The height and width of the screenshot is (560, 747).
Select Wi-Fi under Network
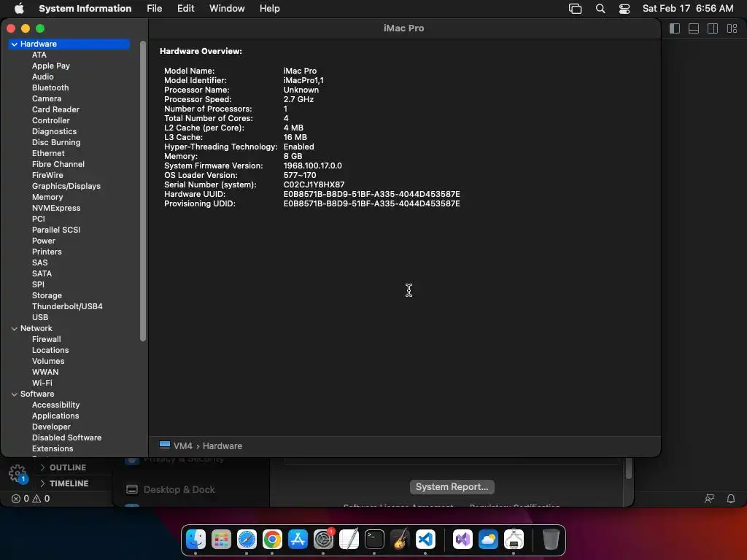pos(42,384)
